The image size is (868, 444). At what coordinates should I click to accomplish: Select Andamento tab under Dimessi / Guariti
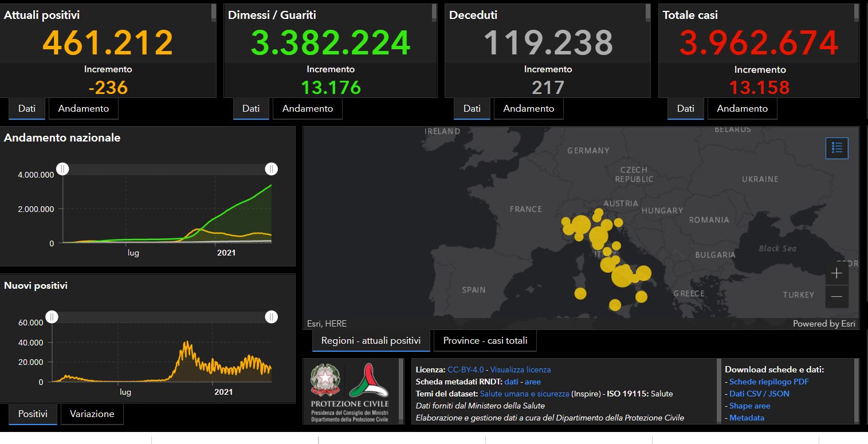(x=308, y=108)
